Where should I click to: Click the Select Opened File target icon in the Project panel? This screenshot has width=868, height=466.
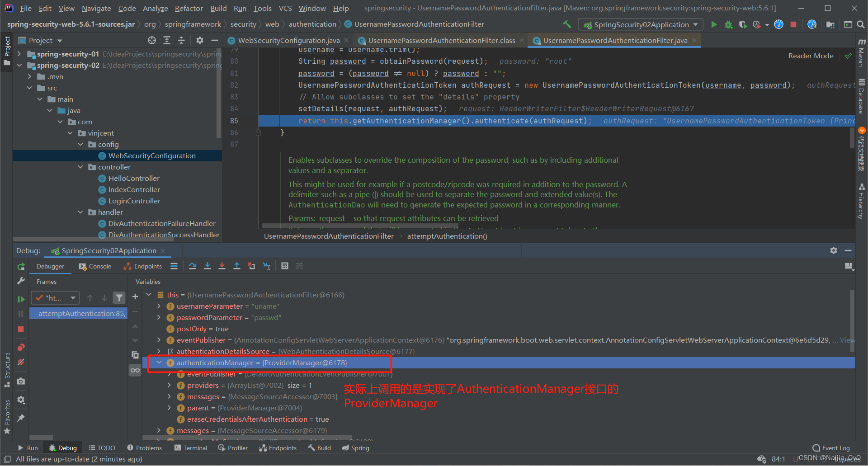click(x=152, y=40)
